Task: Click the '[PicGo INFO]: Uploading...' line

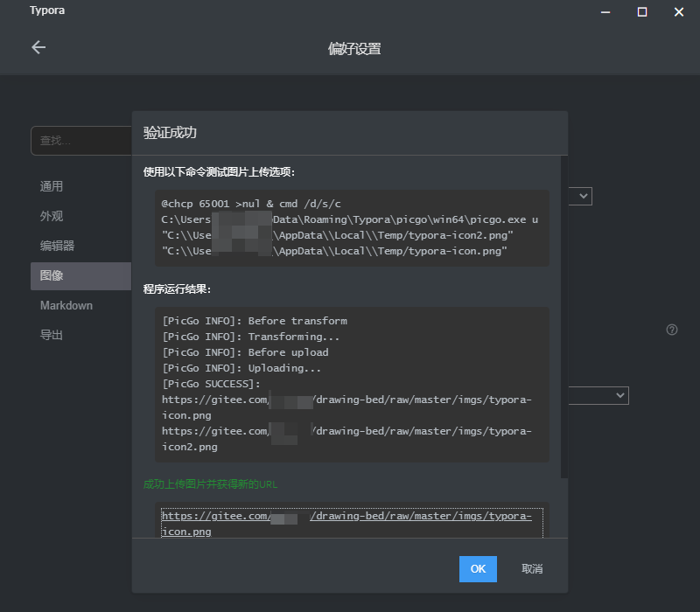Action: click(241, 368)
